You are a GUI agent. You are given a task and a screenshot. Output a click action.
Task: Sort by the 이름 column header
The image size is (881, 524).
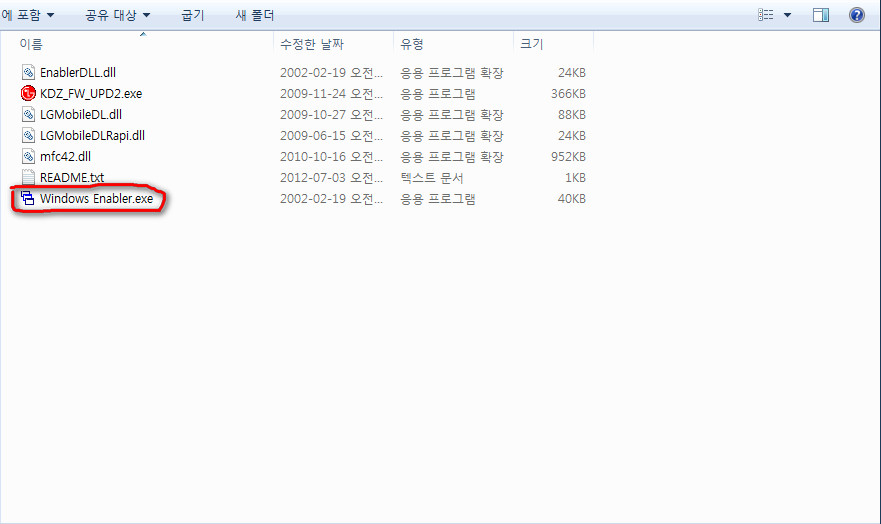tap(32, 44)
